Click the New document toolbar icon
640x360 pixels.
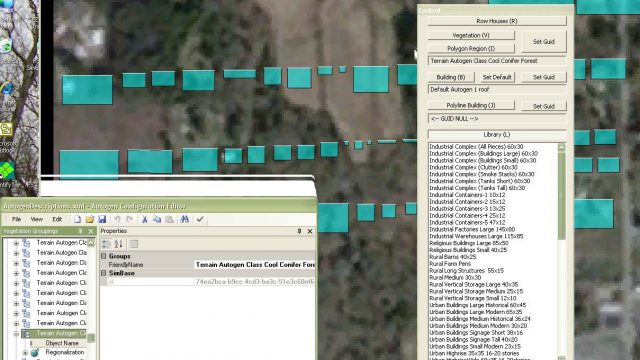coord(77,220)
